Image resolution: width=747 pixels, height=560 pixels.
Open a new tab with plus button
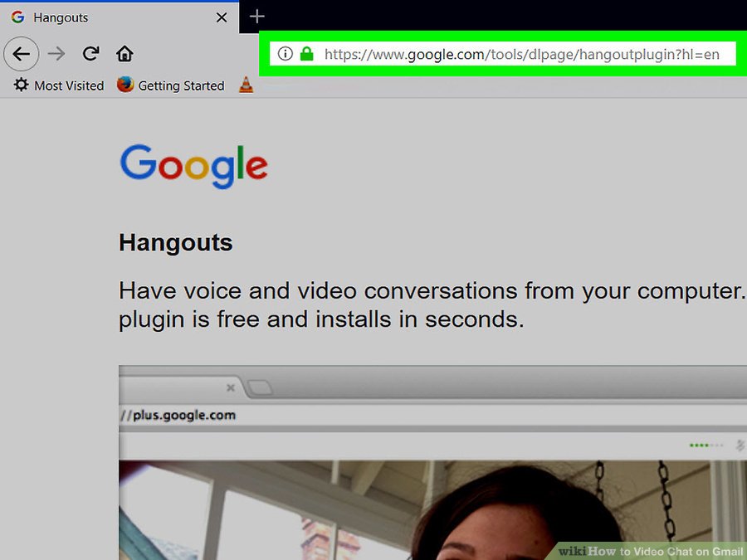257,17
